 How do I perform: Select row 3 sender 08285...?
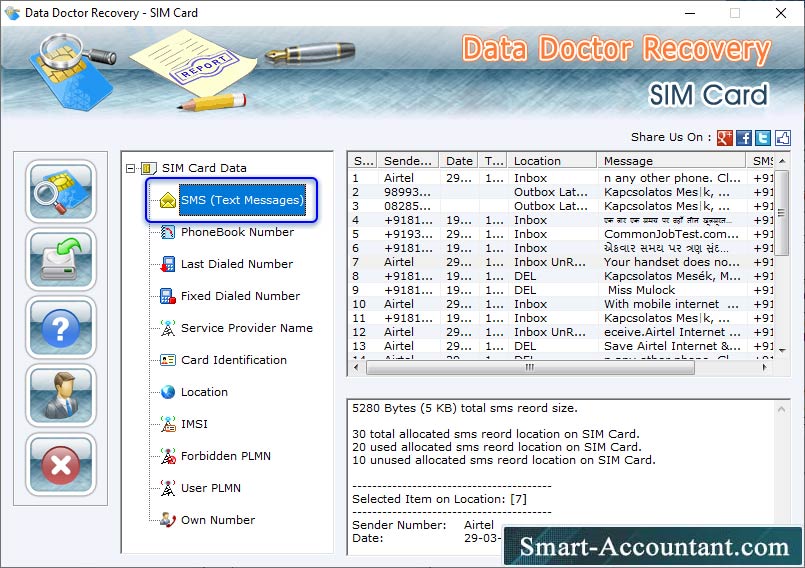point(561,206)
